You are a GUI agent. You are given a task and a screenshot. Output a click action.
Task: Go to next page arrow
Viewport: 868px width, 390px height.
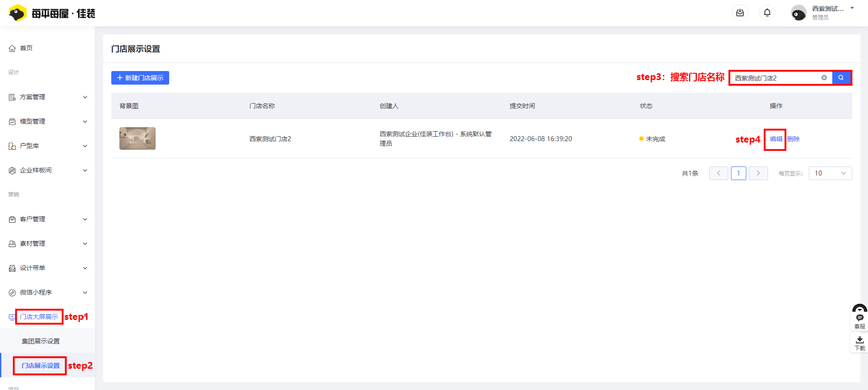click(x=759, y=173)
